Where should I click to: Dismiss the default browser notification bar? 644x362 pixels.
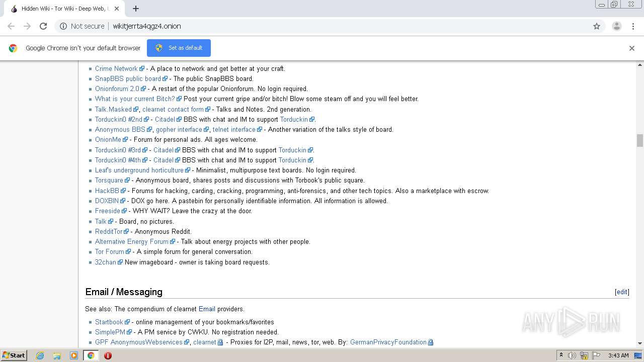coord(632,48)
